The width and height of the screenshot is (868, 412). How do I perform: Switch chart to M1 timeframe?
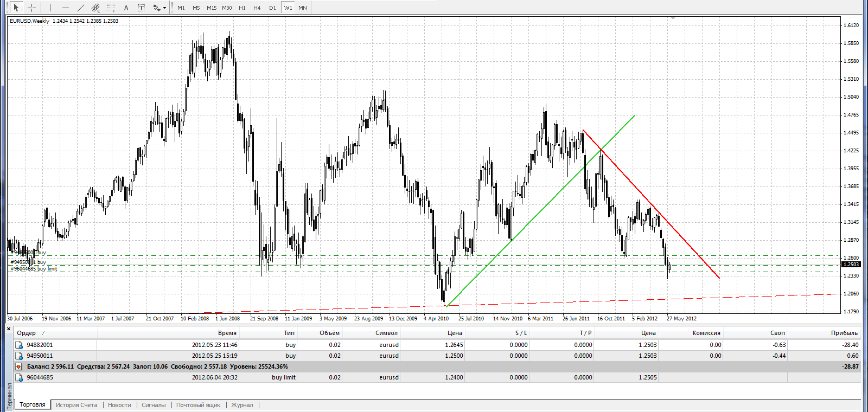(x=181, y=8)
